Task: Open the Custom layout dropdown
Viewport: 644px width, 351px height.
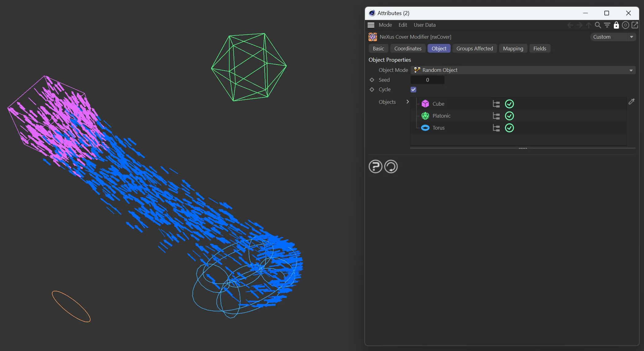Action: tap(613, 37)
